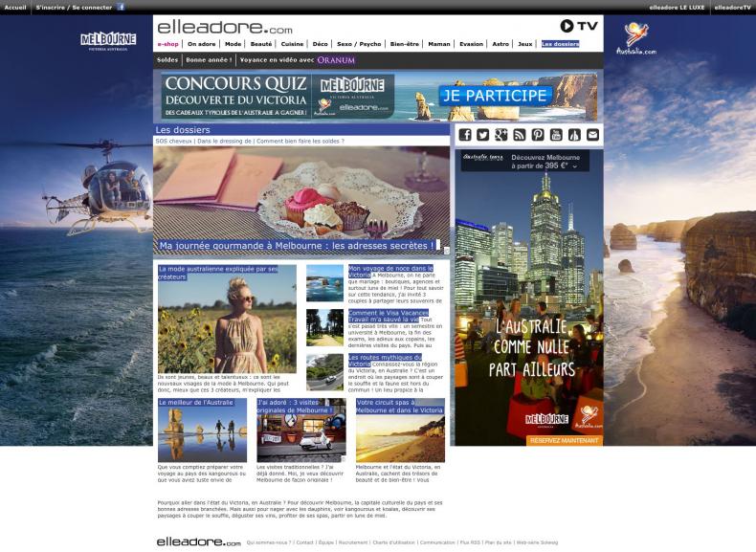756x552 pixels.
Task: Open Voyance en vidéo avec Oranum
Action: (298, 59)
